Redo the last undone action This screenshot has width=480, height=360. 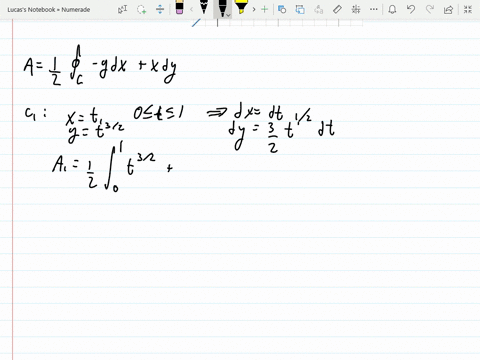pyautogui.click(x=430, y=9)
